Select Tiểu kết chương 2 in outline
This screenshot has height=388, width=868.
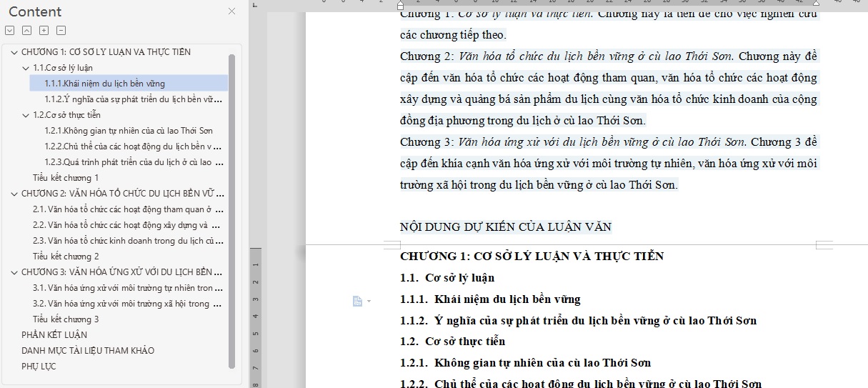pyautogui.click(x=66, y=257)
